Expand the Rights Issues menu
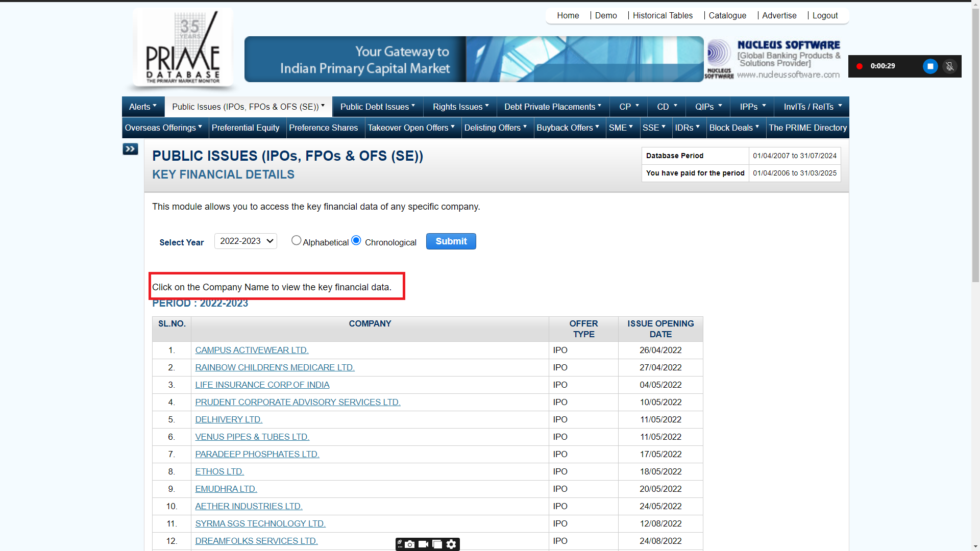This screenshot has height=551, width=980. click(x=460, y=107)
